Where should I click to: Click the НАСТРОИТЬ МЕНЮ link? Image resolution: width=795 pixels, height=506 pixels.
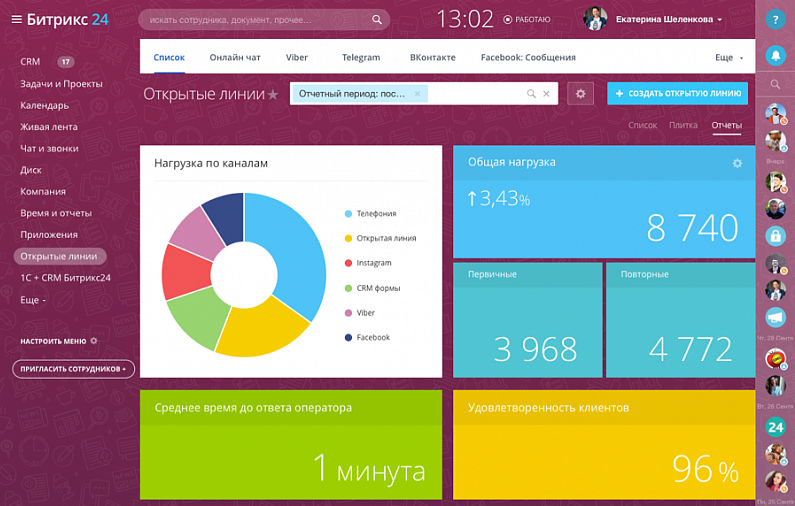(53, 341)
